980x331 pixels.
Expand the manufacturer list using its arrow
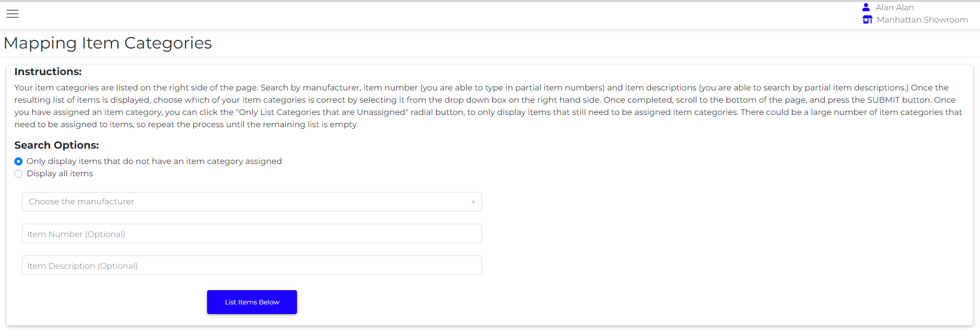point(473,202)
